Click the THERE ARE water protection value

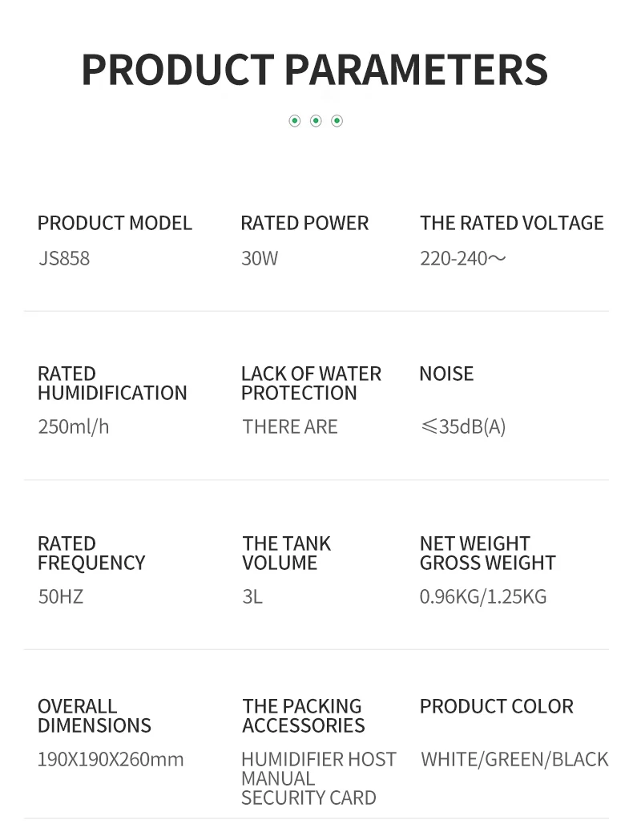[290, 426]
